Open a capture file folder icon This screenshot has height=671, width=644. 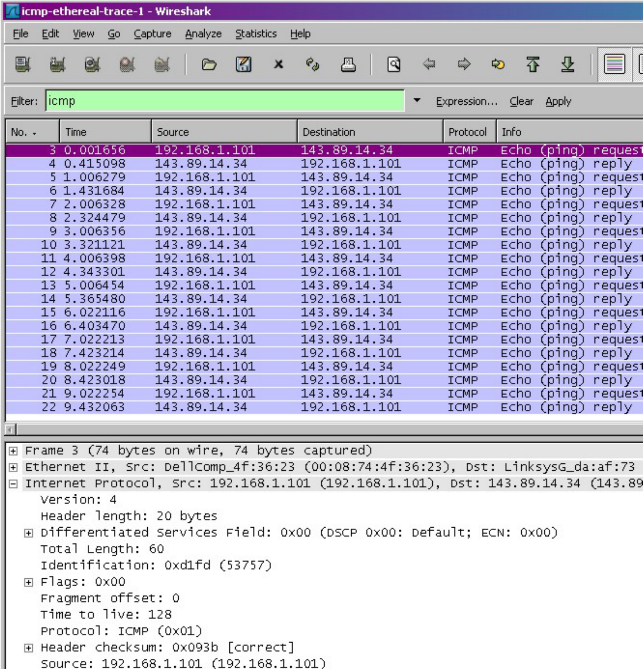click(x=209, y=65)
